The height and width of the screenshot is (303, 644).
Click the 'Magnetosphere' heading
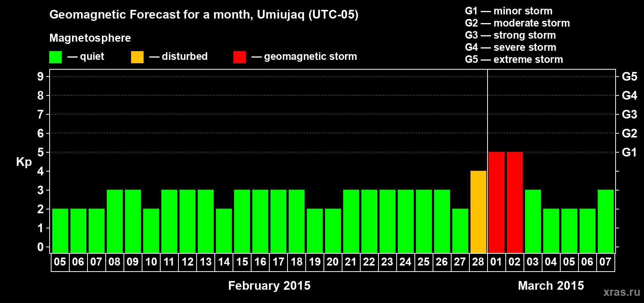90,38
